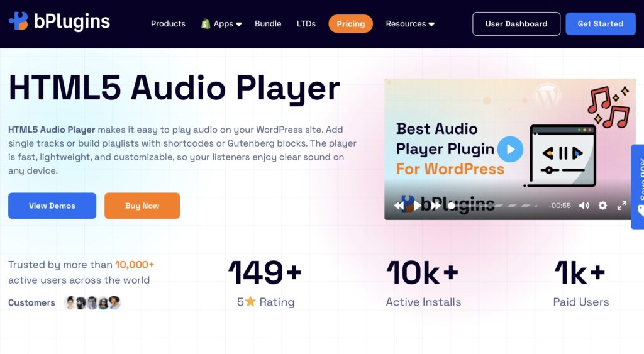Open the Pricing page

click(x=350, y=24)
